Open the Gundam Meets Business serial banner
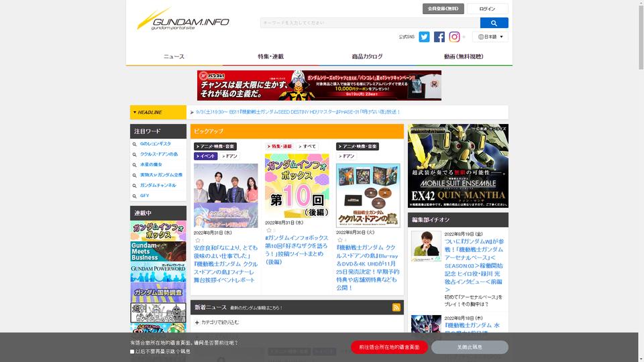This screenshot has width=644, height=362. pos(158,251)
